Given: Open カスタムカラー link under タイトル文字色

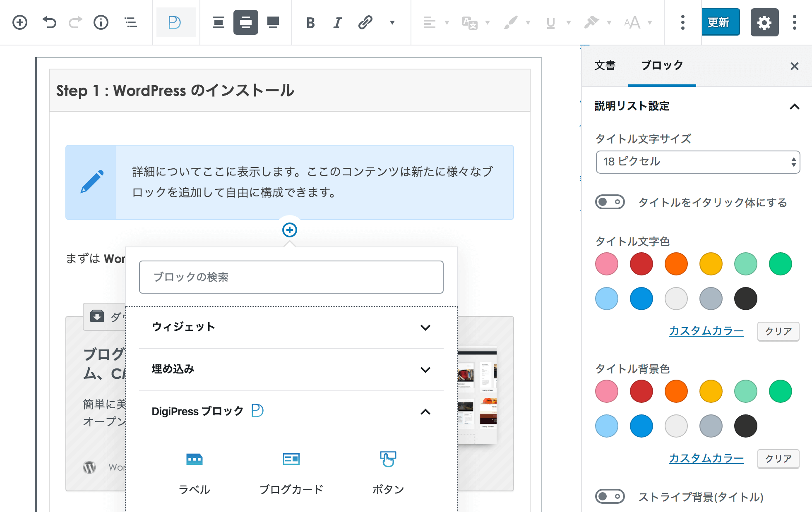Looking at the screenshot, I should [x=706, y=331].
